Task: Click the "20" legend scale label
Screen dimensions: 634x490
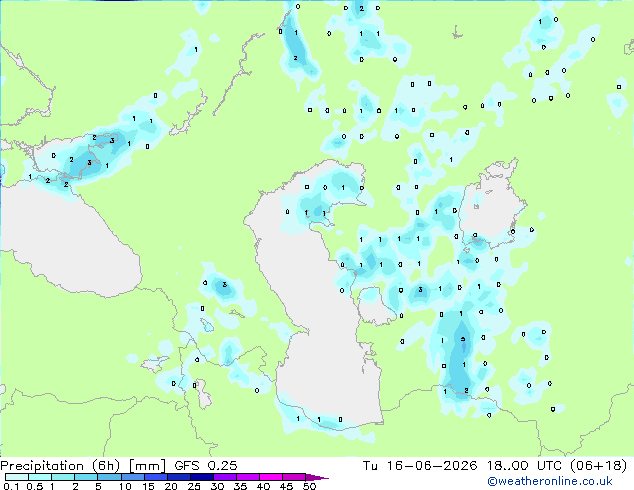Action: (171, 486)
